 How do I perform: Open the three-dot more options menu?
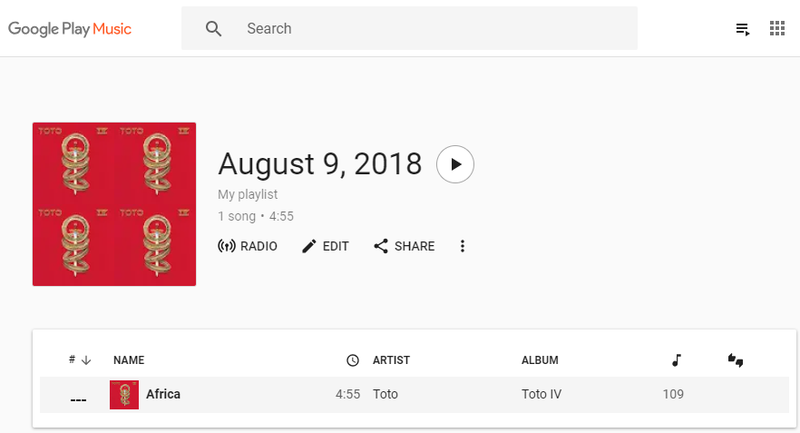[462, 246]
